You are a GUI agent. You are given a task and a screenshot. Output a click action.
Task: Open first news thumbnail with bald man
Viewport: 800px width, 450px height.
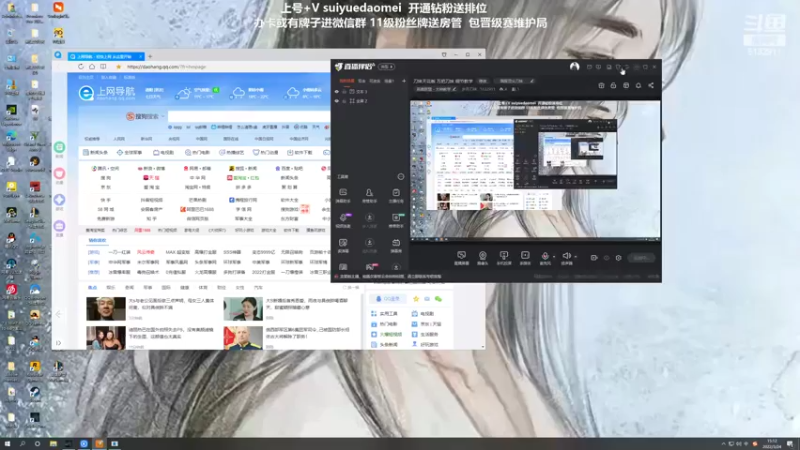point(106,309)
